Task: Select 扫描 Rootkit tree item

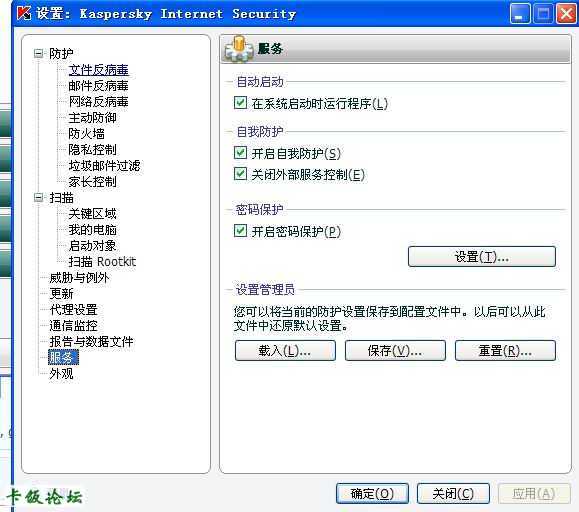Action: 102,262
